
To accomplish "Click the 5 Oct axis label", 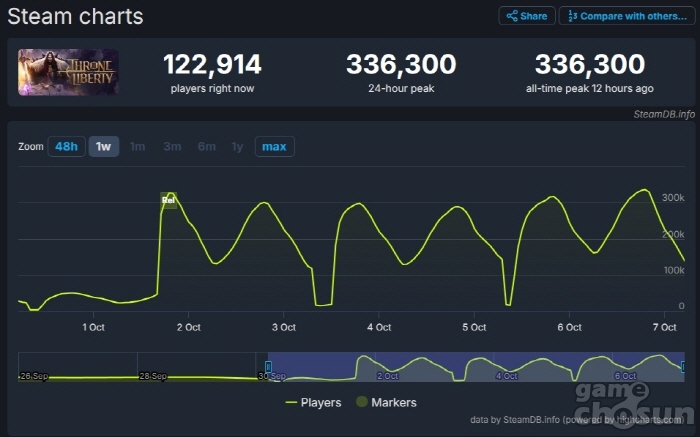I will click(x=474, y=327).
